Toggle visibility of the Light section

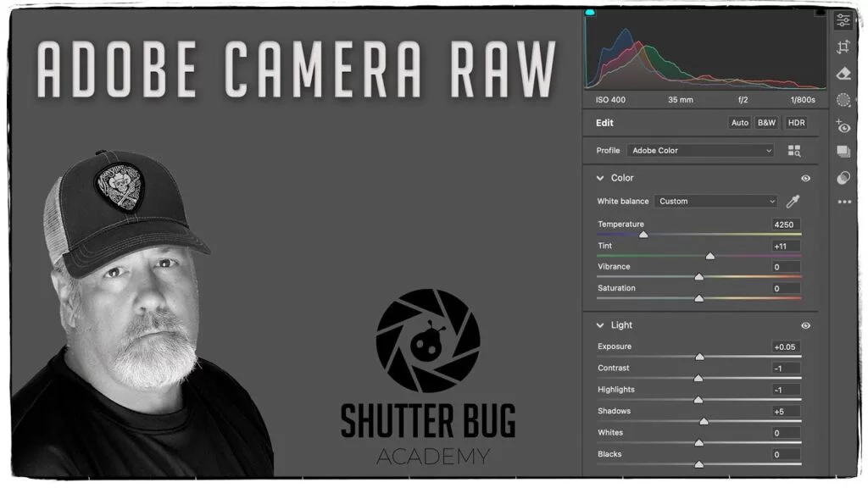point(805,324)
